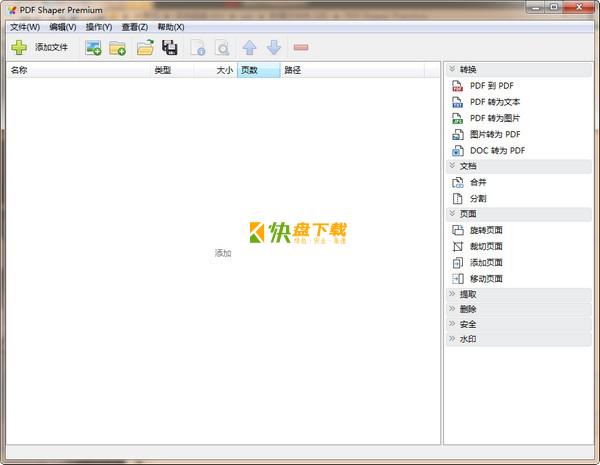
Task: Move file up with the up arrow icon
Action: tap(249, 47)
